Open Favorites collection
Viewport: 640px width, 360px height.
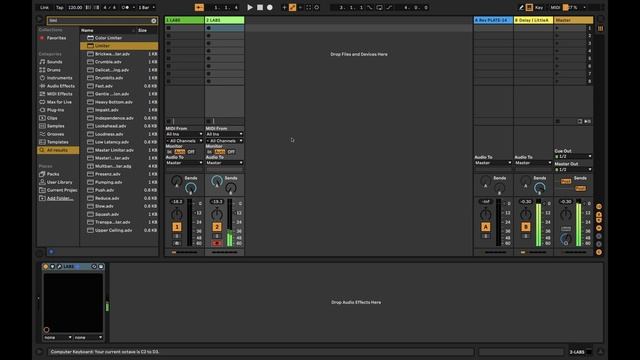point(56,38)
